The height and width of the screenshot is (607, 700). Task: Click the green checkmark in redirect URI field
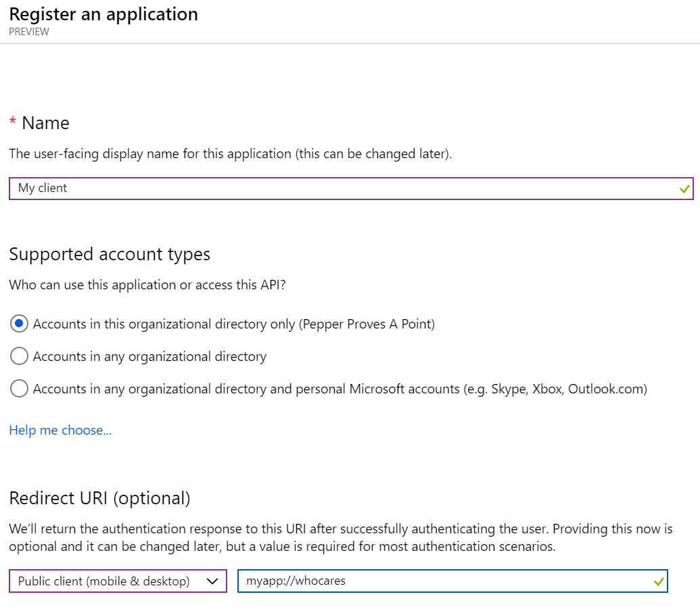click(659, 581)
